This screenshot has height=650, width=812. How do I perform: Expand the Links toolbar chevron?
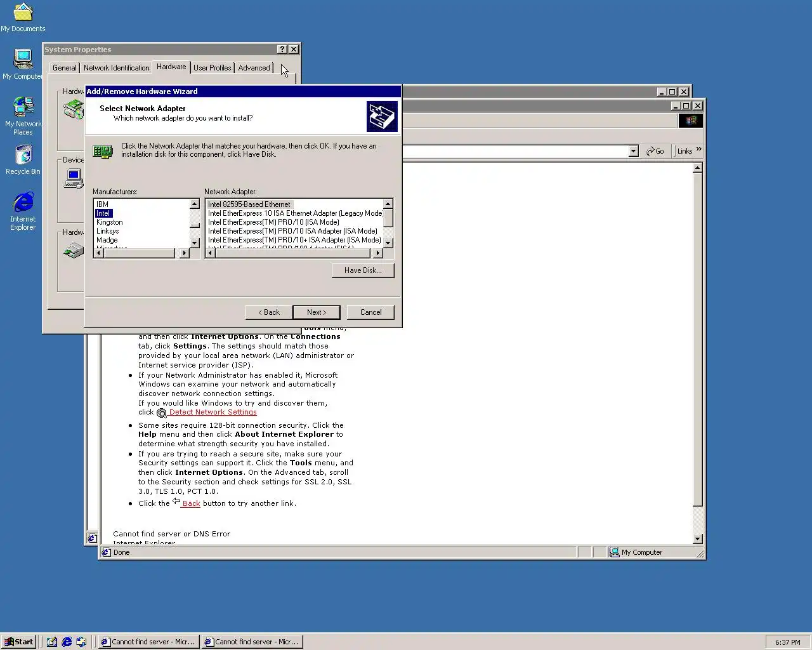pos(698,150)
